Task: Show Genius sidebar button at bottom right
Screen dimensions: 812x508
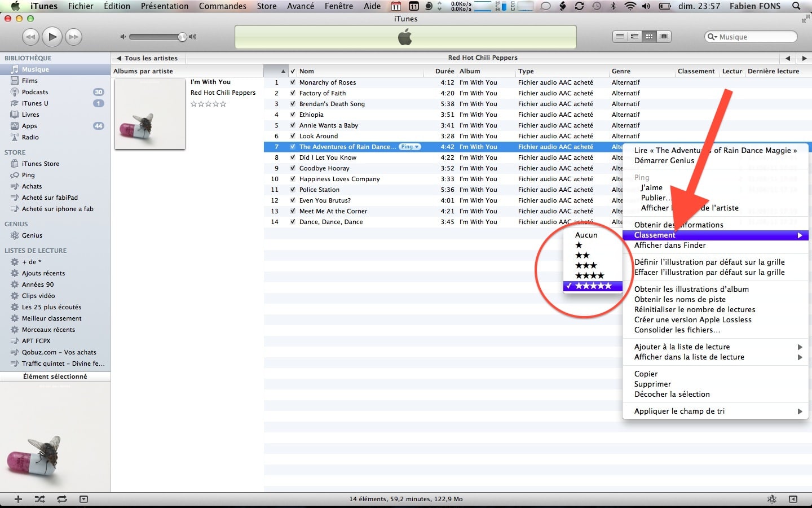Action: 793,499
